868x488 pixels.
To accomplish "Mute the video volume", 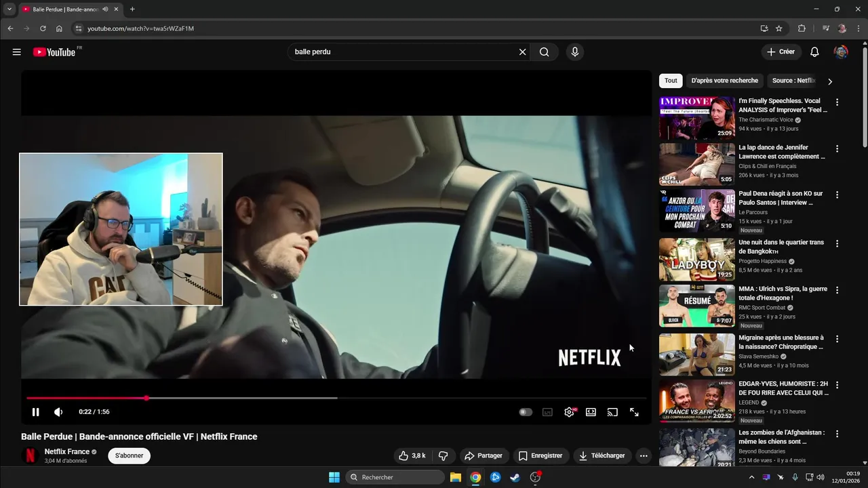I will coord(58,412).
